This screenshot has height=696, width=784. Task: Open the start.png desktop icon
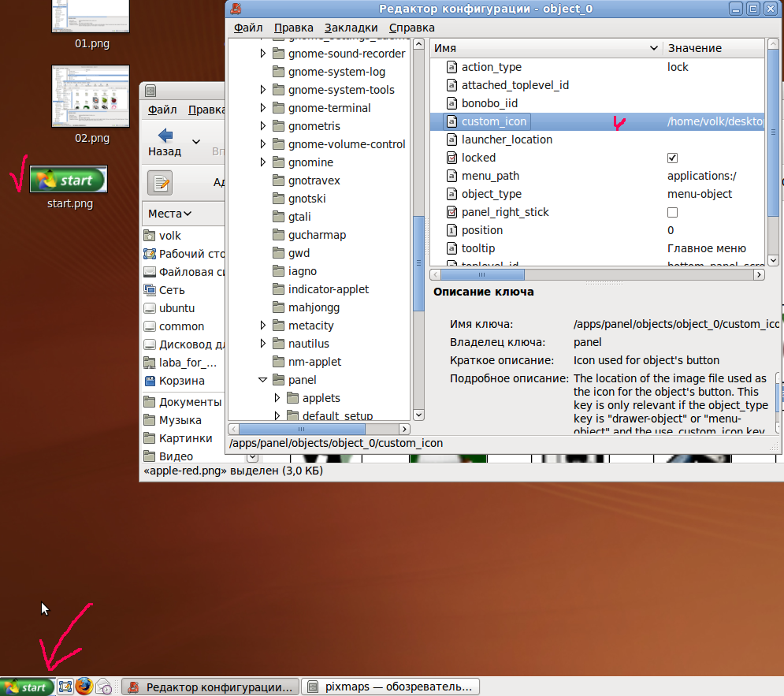(69, 181)
